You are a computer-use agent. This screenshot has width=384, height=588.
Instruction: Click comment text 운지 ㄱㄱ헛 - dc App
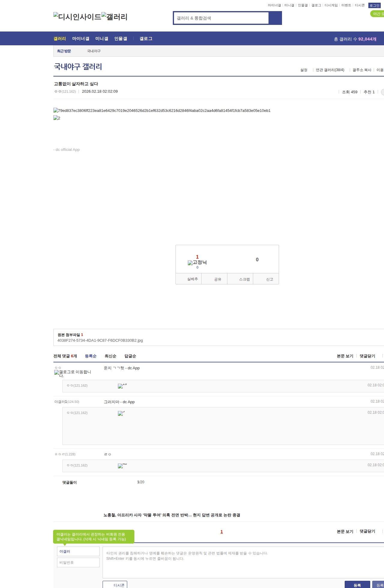122,368
